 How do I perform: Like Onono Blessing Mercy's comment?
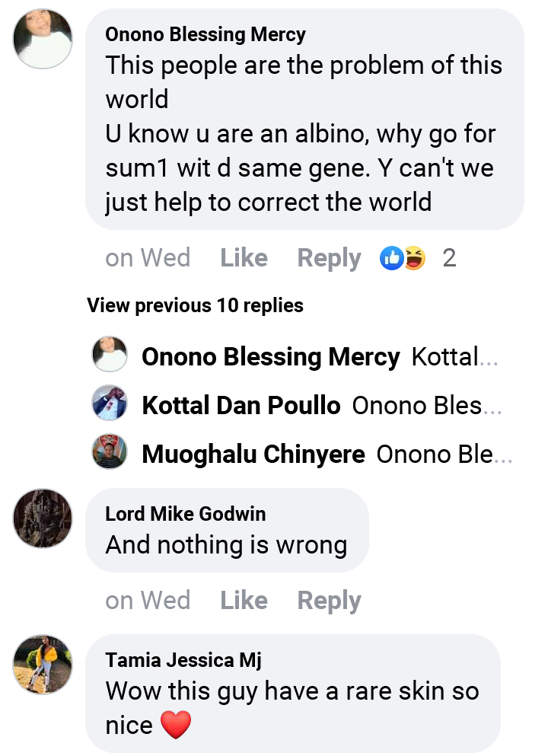click(244, 259)
